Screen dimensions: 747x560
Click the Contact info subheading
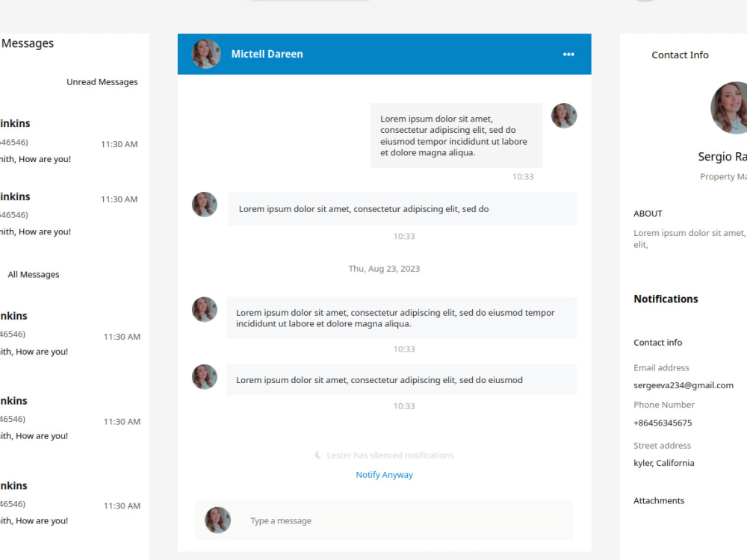pos(657,343)
